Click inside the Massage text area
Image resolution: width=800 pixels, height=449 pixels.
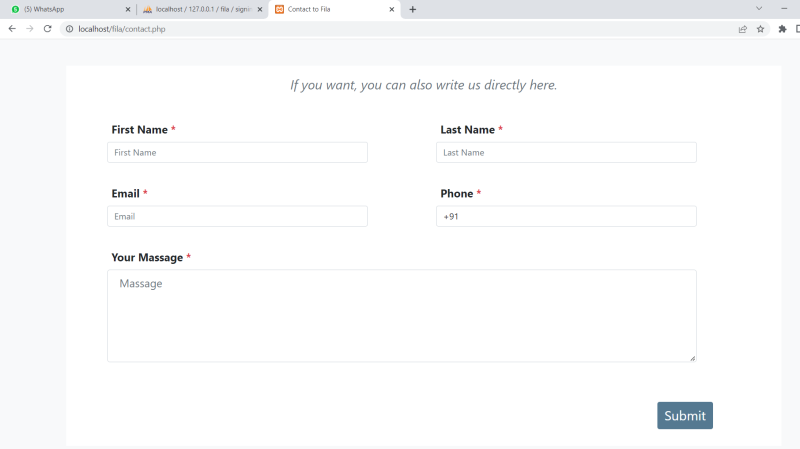[x=401, y=316]
